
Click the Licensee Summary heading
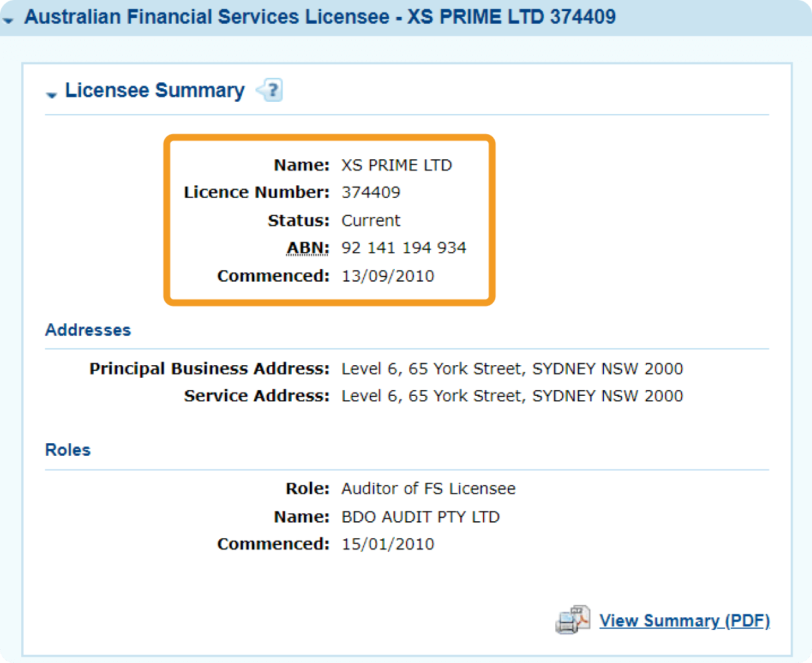tap(155, 91)
